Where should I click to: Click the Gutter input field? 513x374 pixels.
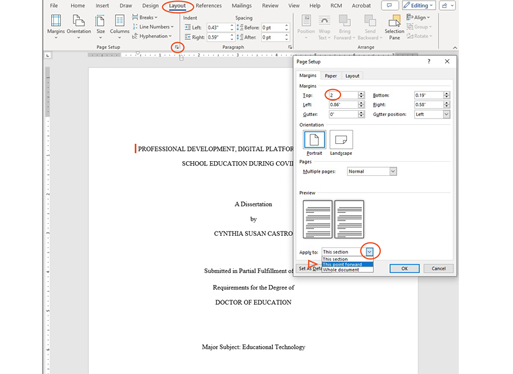pyautogui.click(x=343, y=114)
